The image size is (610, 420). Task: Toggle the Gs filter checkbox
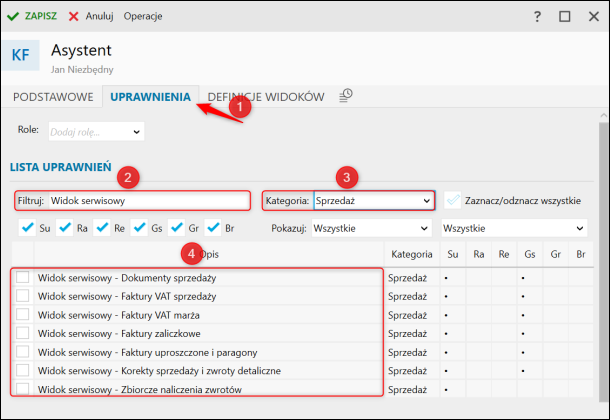[x=140, y=228]
